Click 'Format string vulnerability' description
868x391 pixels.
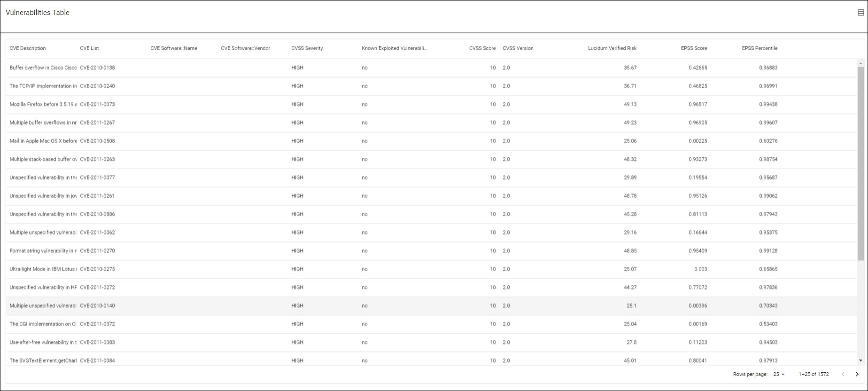[x=43, y=251]
